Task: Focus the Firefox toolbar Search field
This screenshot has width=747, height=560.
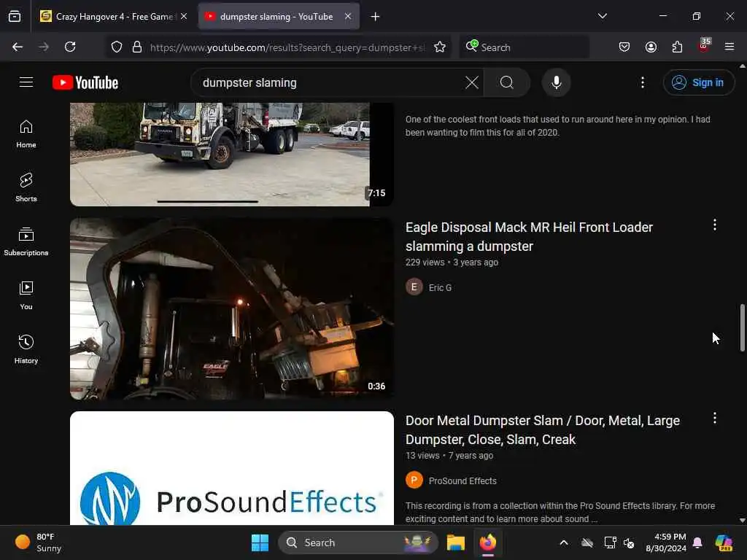Action: (x=524, y=47)
